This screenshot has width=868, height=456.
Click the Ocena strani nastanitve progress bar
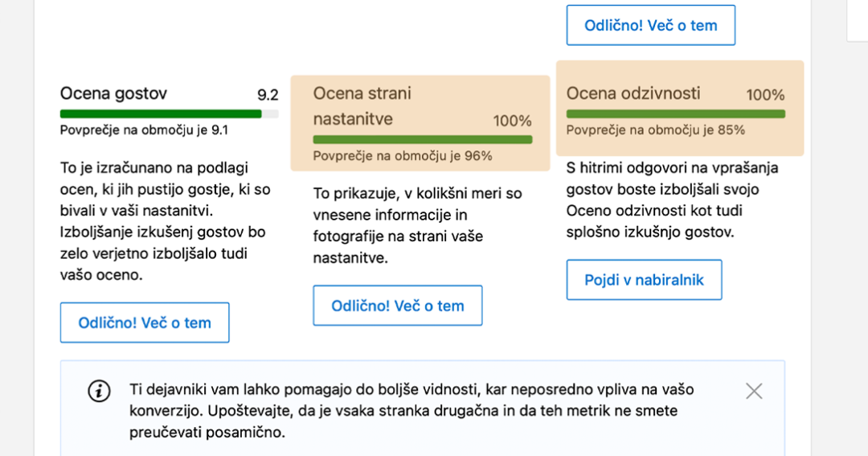tap(422, 140)
